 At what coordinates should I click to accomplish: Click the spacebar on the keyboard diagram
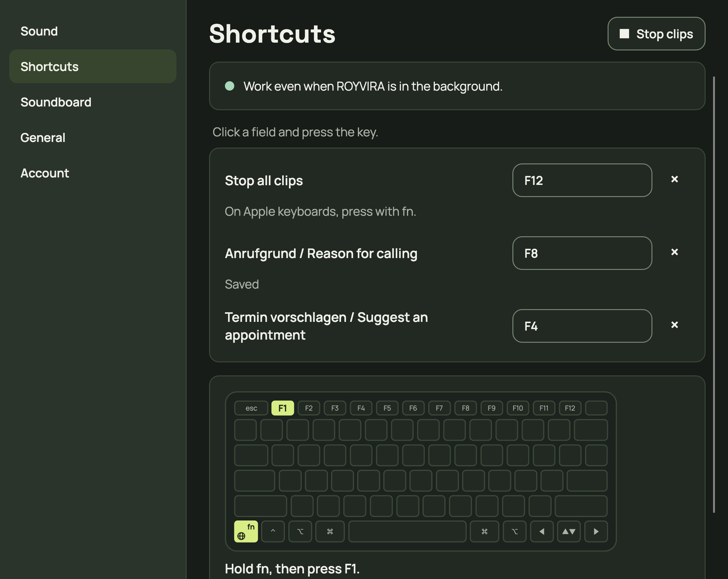[x=407, y=531]
